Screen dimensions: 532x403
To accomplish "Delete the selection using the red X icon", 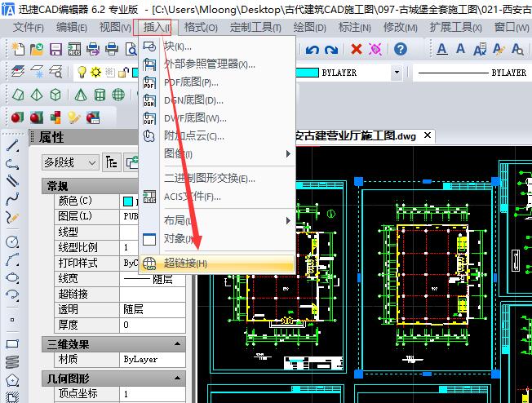I will 356,49.
